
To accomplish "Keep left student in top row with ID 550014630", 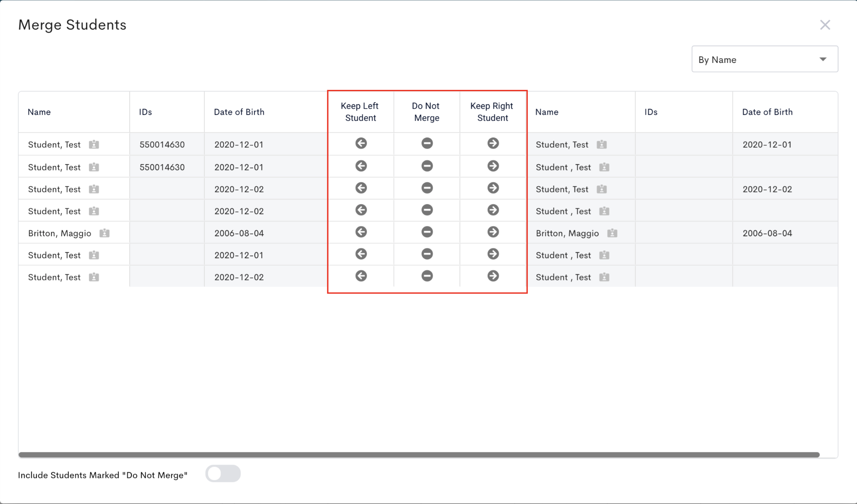I will (x=361, y=143).
